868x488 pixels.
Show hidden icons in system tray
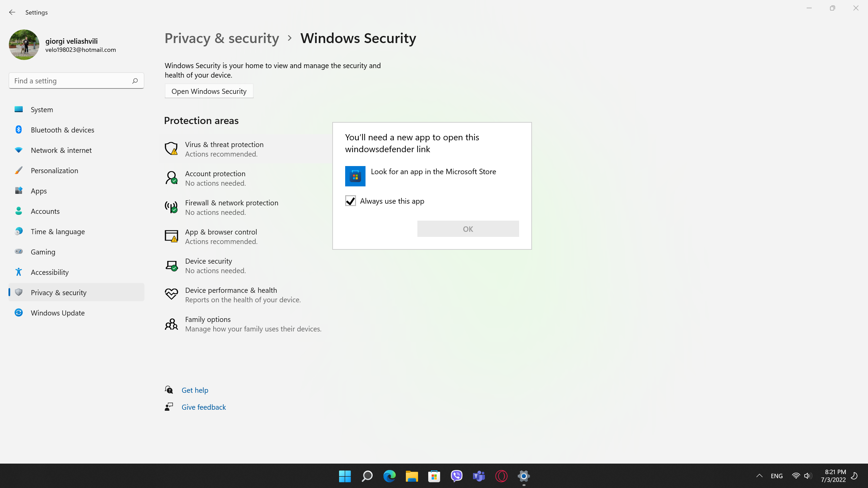(x=759, y=476)
